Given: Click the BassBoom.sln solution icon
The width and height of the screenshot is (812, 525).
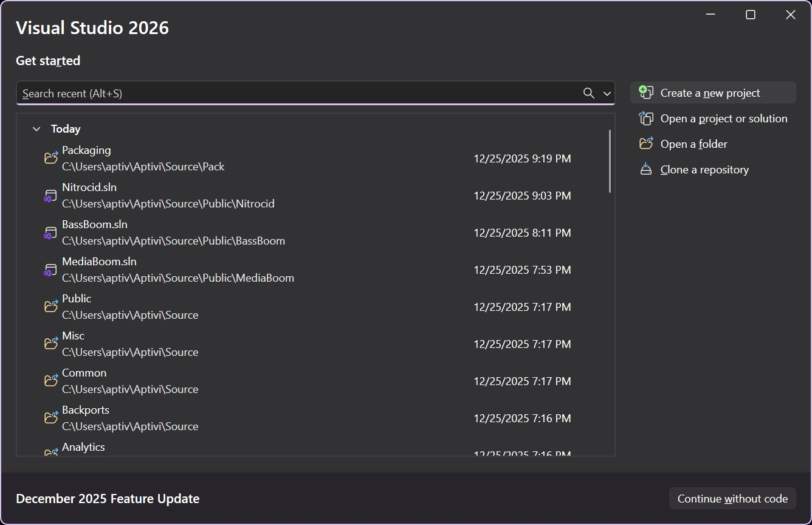Looking at the screenshot, I should pyautogui.click(x=50, y=233).
